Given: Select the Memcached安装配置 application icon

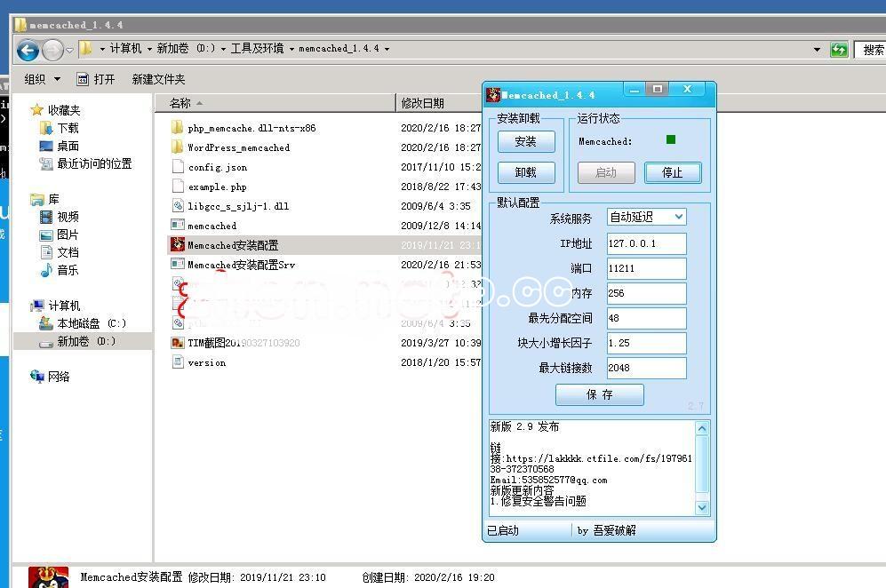Looking at the screenshot, I should pyautogui.click(x=178, y=244).
